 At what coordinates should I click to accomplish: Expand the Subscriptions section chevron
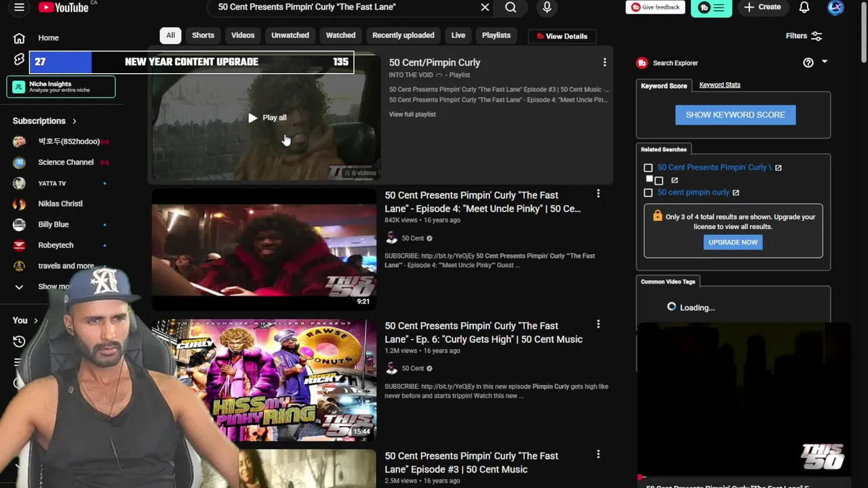tap(74, 121)
